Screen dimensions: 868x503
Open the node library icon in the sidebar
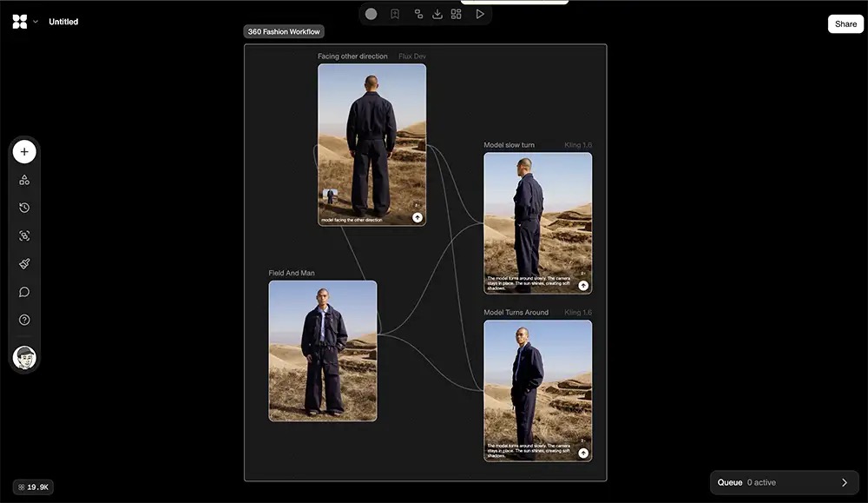pyautogui.click(x=24, y=179)
